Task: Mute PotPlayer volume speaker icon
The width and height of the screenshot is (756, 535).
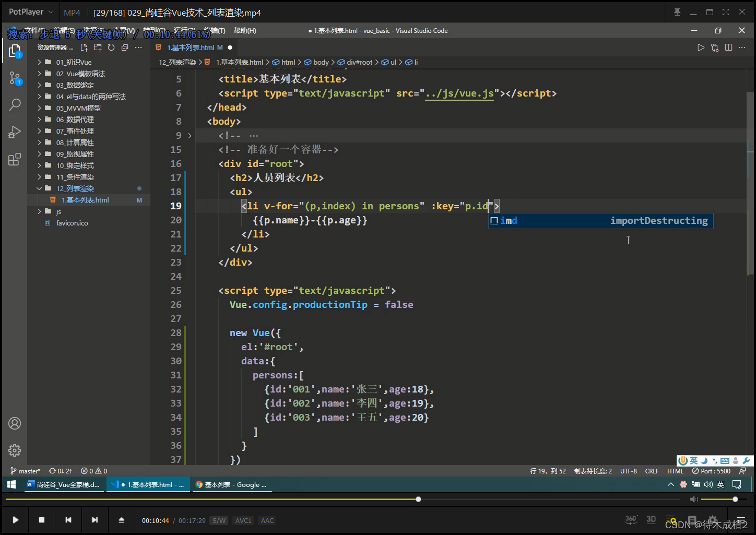Action: [x=693, y=500]
